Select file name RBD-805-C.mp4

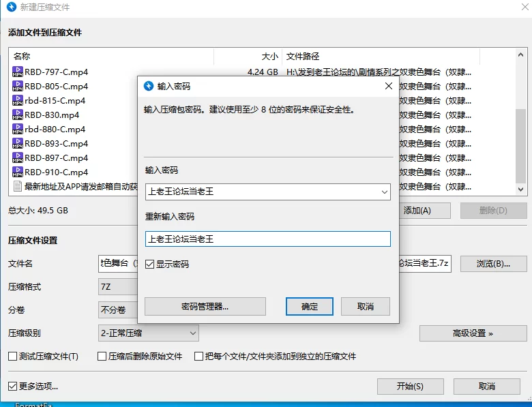coord(57,86)
